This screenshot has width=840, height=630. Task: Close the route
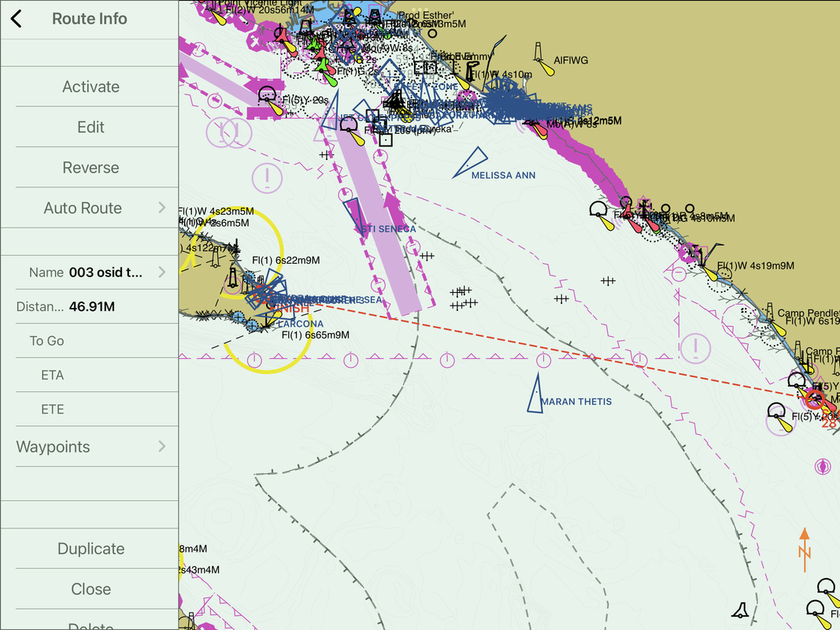click(91, 589)
